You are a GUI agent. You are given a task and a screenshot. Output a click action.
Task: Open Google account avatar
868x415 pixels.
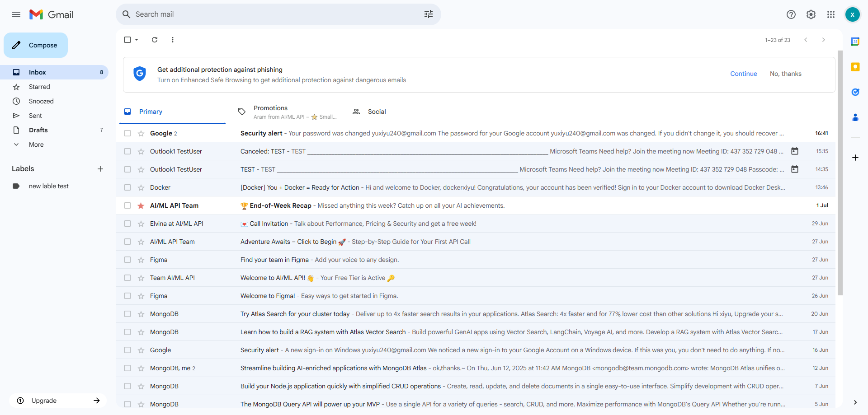[x=852, y=14]
